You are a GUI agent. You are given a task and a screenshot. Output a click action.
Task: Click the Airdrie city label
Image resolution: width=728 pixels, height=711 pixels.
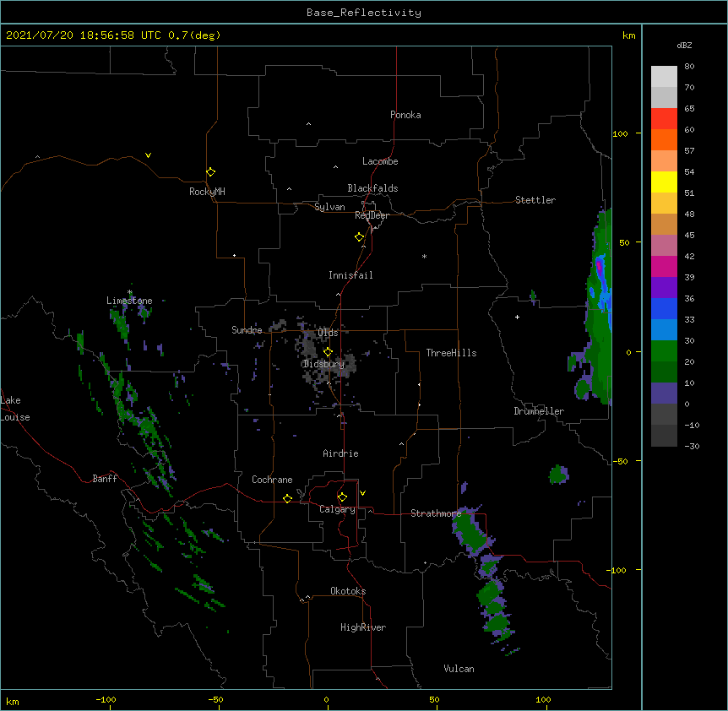tap(340, 453)
